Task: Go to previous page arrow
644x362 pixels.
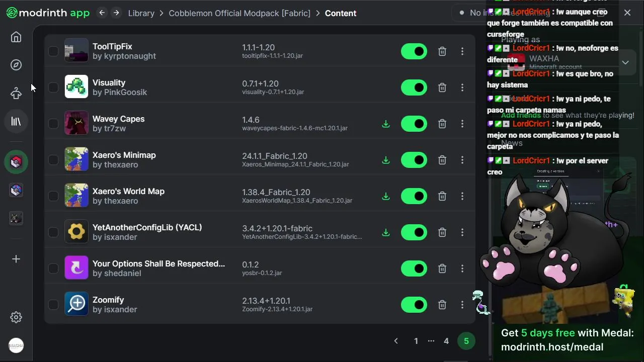Action: click(x=396, y=341)
